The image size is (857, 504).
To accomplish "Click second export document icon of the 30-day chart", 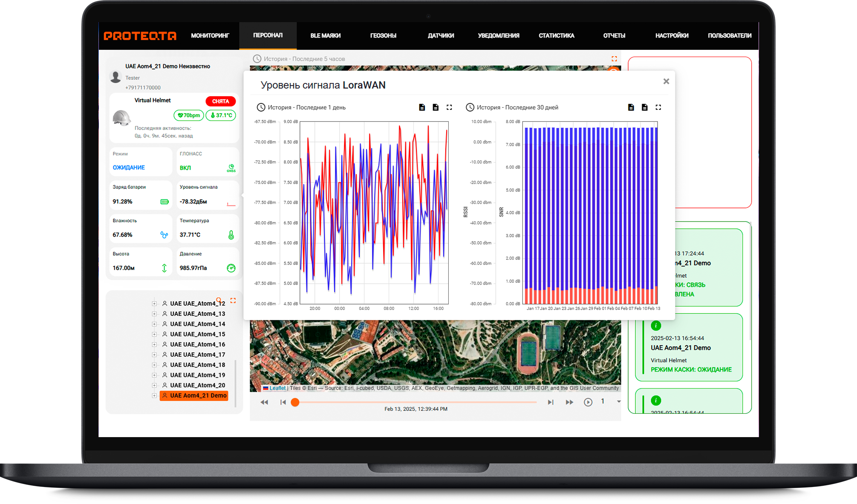I will [x=645, y=107].
